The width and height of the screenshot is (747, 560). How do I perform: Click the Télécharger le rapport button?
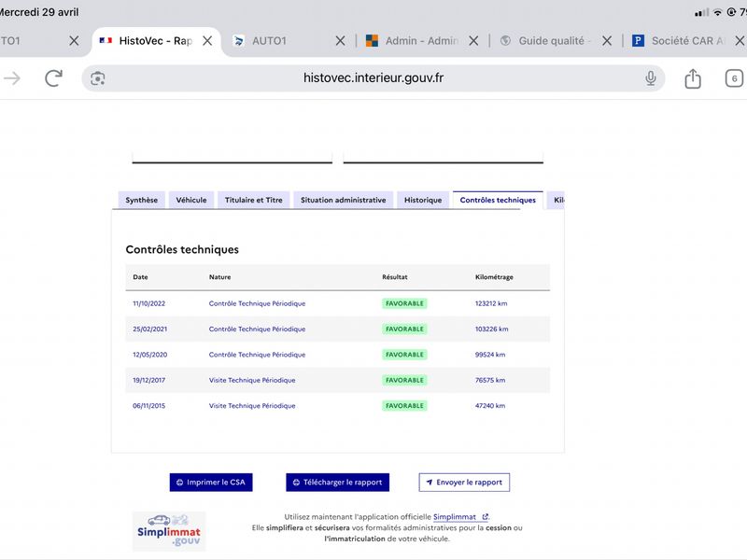[x=337, y=483]
